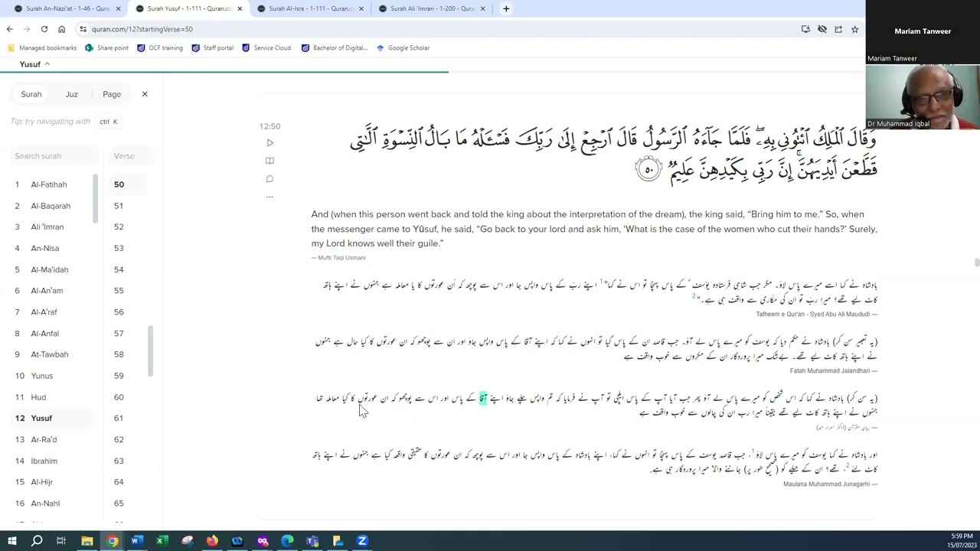The height and width of the screenshot is (551, 980).
Task: Bookmark this page with the star icon
Action: point(854,29)
